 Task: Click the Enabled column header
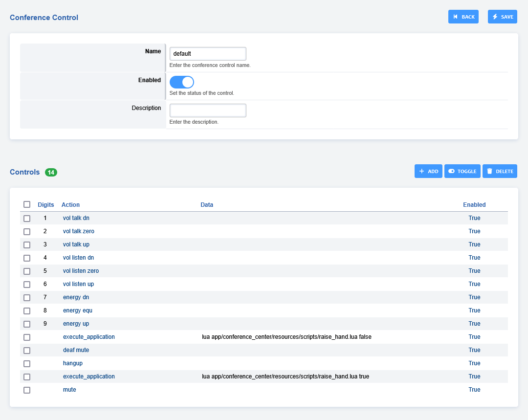coord(474,205)
